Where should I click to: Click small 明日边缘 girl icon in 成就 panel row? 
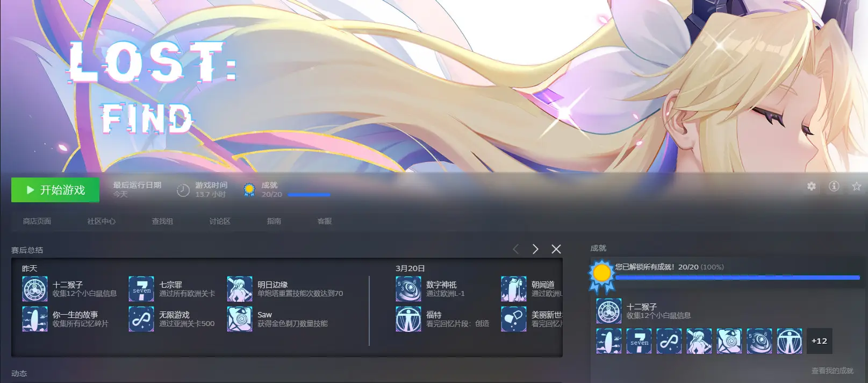tap(699, 341)
